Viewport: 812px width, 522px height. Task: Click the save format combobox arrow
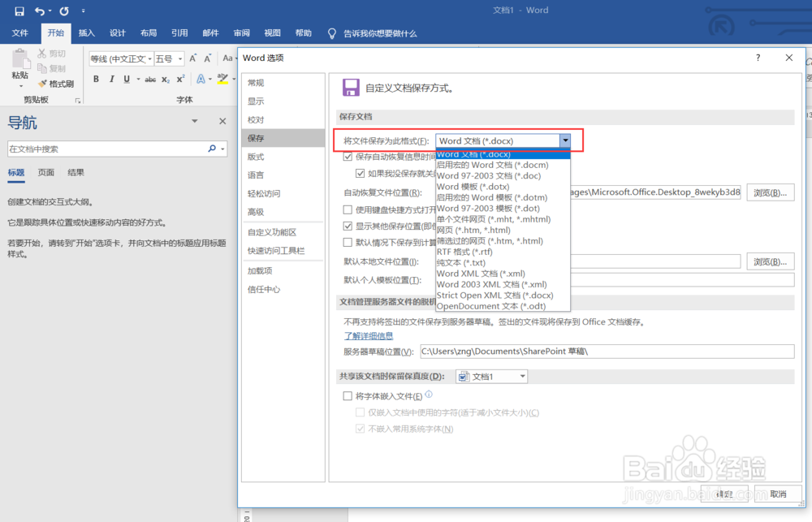click(x=565, y=140)
